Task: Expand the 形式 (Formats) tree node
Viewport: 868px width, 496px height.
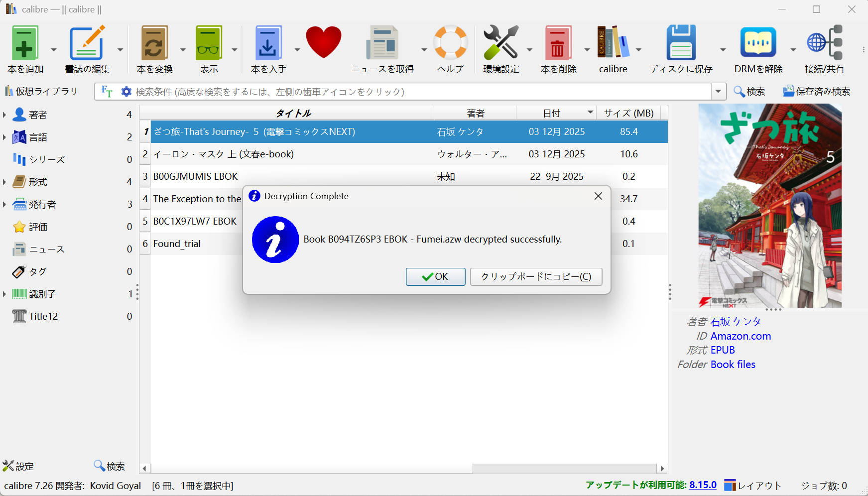Action: (x=4, y=182)
